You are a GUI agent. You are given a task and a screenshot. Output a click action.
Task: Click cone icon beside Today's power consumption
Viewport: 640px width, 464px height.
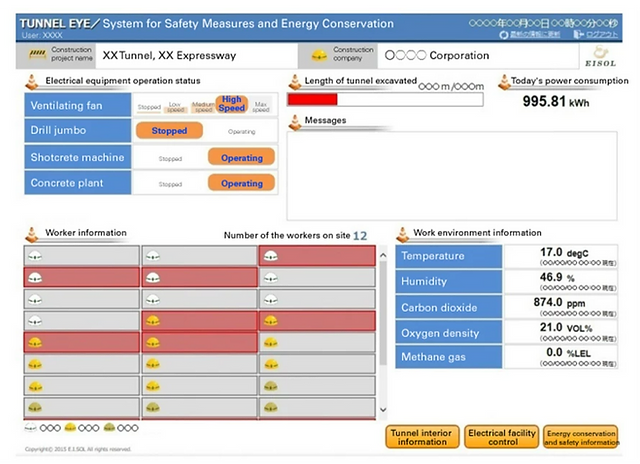pos(504,82)
